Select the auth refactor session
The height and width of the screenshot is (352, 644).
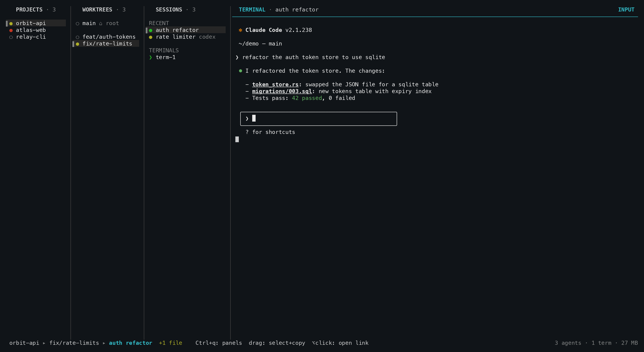pos(186,30)
